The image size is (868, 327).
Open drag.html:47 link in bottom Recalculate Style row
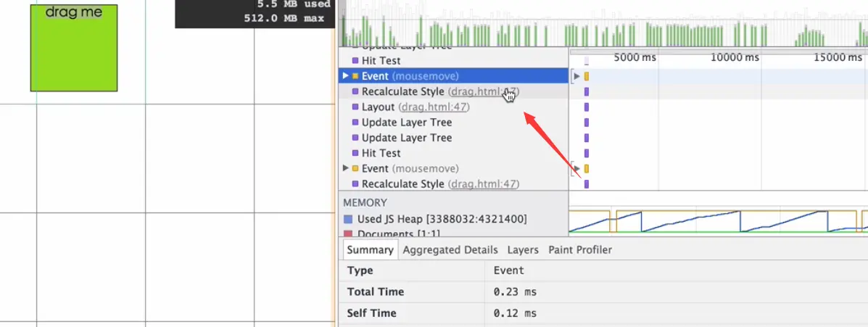484,183
